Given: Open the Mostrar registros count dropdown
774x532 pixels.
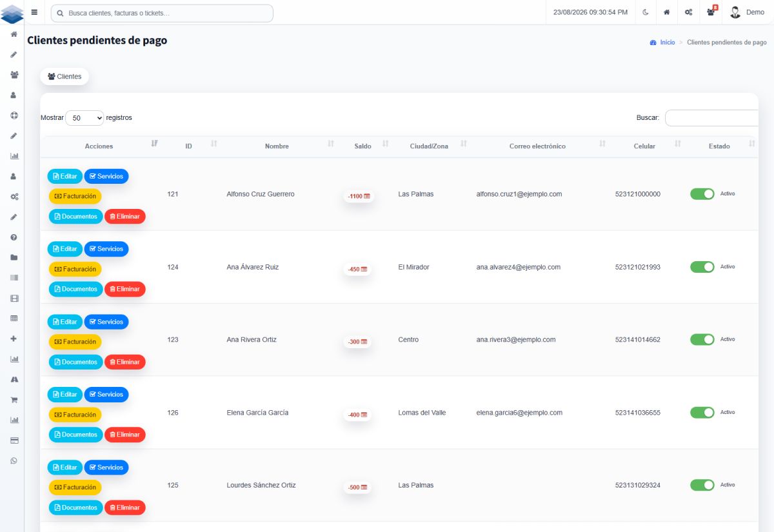Looking at the screenshot, I should click(84, 118).
